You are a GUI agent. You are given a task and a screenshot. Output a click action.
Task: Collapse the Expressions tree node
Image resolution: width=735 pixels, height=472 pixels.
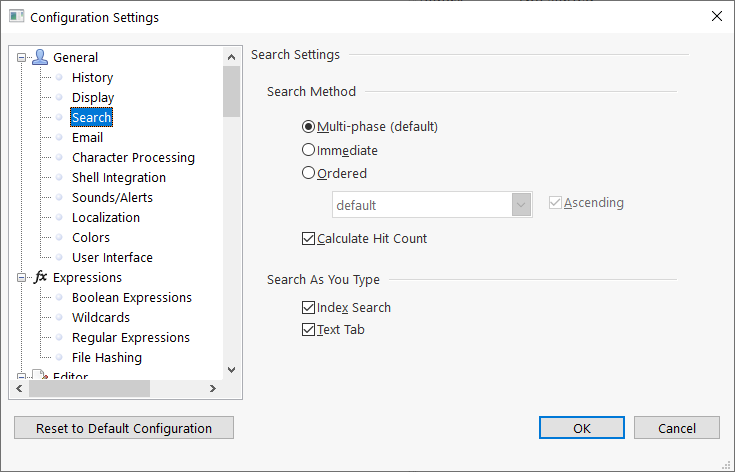pos(21,277)
